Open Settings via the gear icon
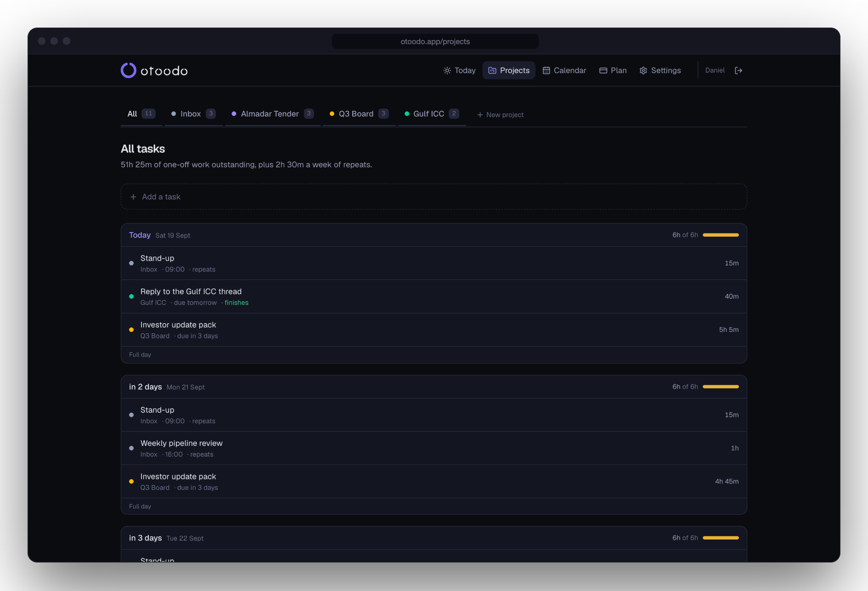Screen dimensions: 868x591 pos(643,70)
